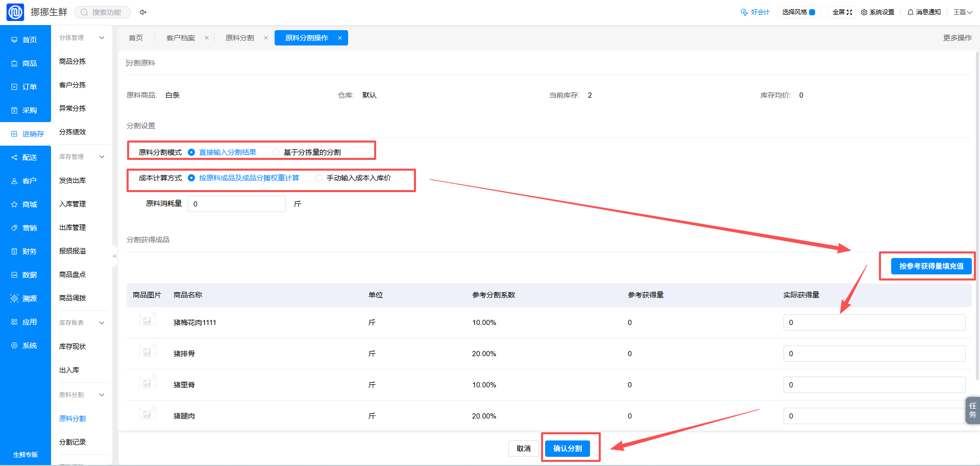This screenshot has height=466, width=980.
Task: Click the 搜索功能 search box
Action: coord(103,12)
